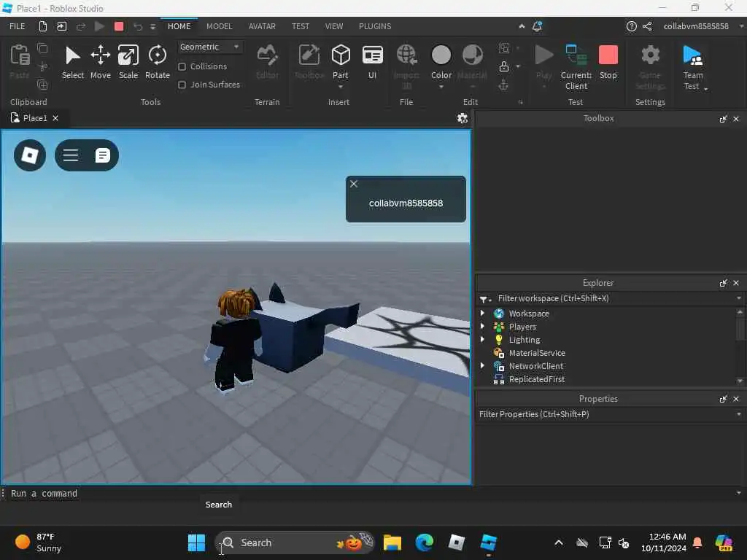Open the weather widget 87°F Sunny

(x=39, y=542)
